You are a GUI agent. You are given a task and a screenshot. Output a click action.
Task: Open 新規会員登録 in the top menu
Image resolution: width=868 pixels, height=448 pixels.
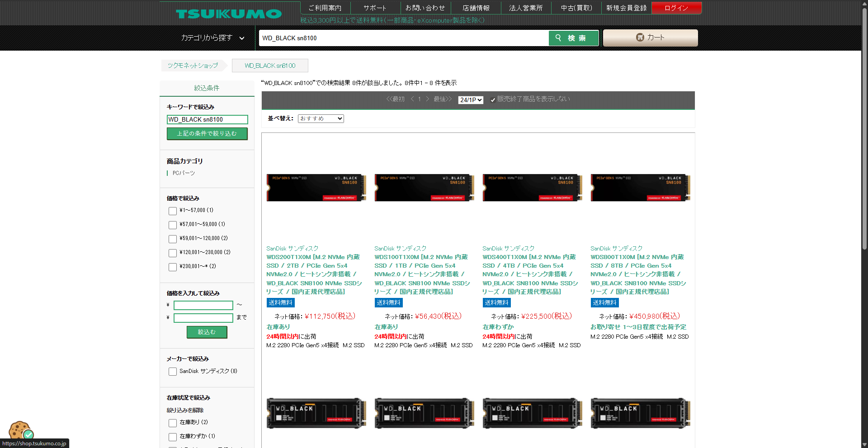(627, 8)
